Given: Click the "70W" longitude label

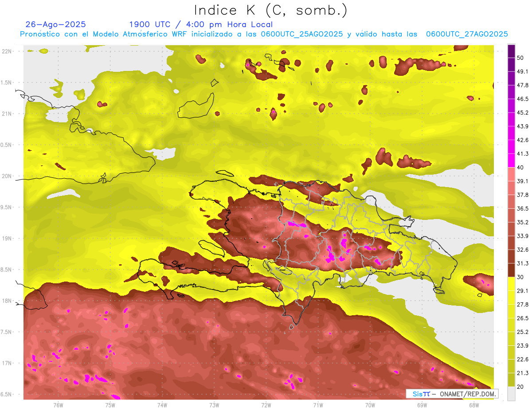Looking at the screenshot, I should coord(370,405).
